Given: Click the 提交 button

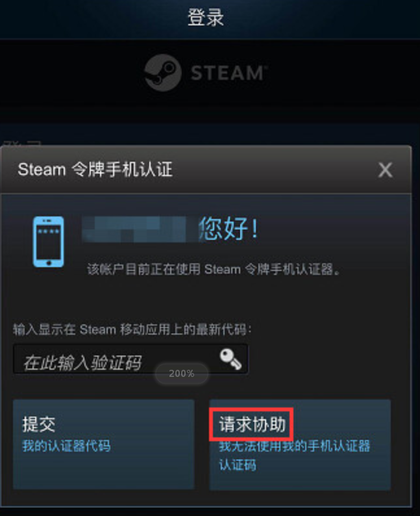Looking at the screenshot, I should (x=103, y=445).
